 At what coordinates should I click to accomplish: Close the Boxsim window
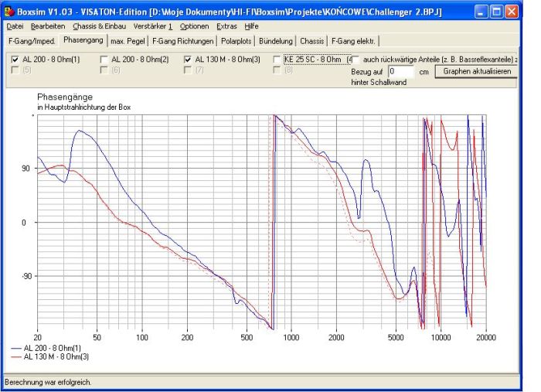point(512,12)
